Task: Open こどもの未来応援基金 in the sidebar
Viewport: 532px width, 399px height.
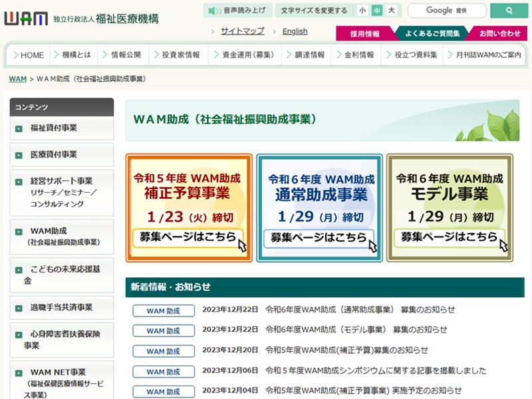Action: coord(62,275)
